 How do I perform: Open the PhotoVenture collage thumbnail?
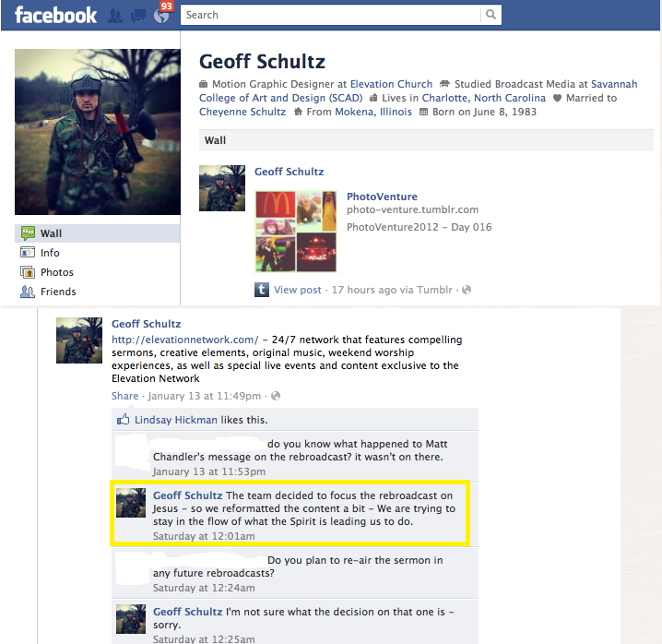(x=296, y=232)
